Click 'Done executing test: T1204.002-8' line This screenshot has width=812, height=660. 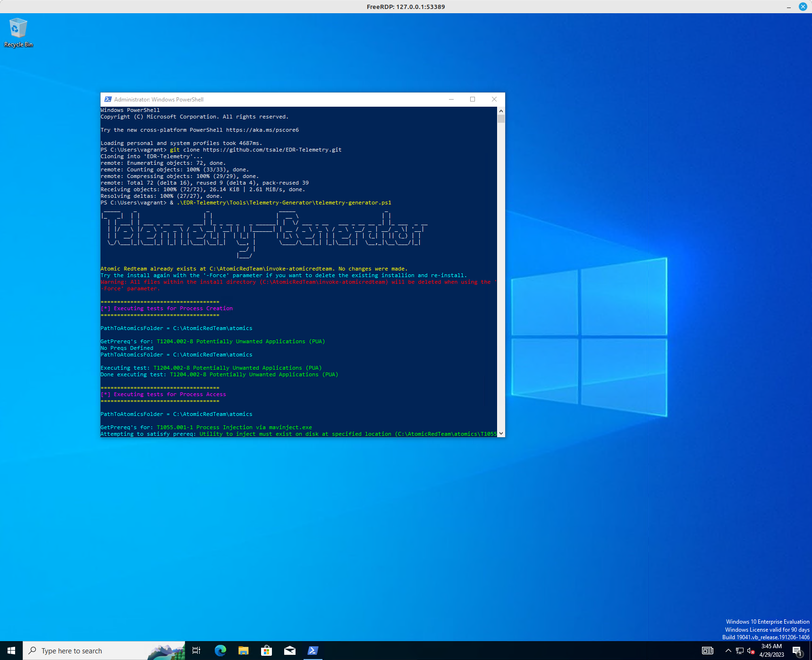pos(220,374)
